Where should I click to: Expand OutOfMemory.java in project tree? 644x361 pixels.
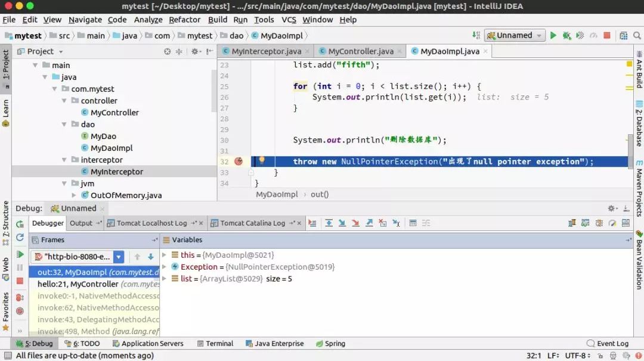point(74,195)
